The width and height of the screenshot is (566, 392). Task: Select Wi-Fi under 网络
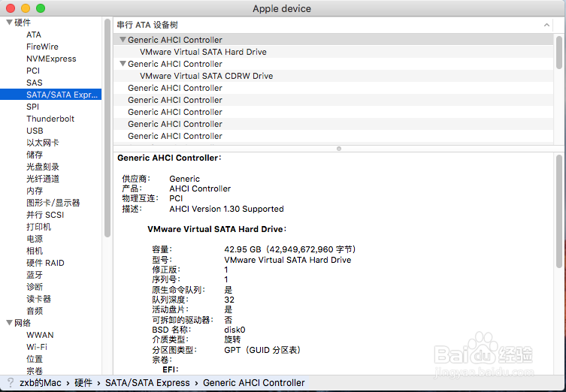(37, 347)
